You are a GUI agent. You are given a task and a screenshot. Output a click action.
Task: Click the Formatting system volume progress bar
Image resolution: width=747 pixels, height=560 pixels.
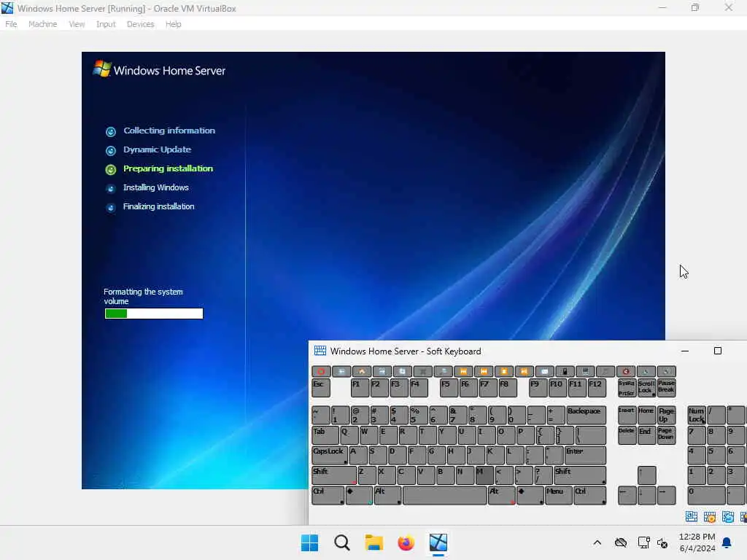(x=154, y=314)
